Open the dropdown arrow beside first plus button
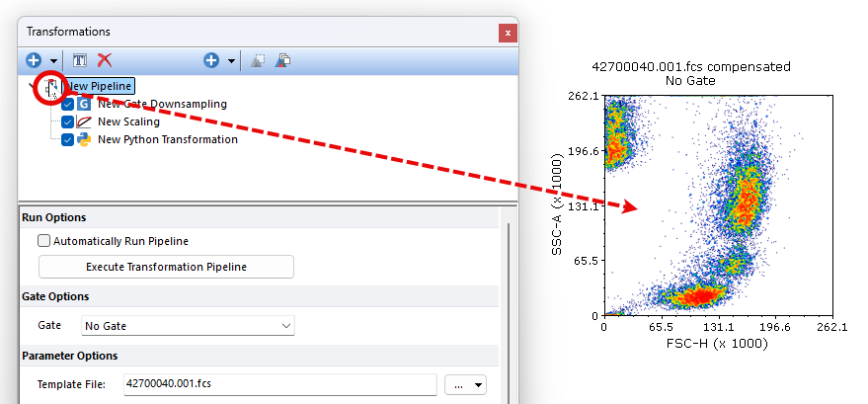Image resolution: width=868 pixels, height=404 pixels. (53, 61)
